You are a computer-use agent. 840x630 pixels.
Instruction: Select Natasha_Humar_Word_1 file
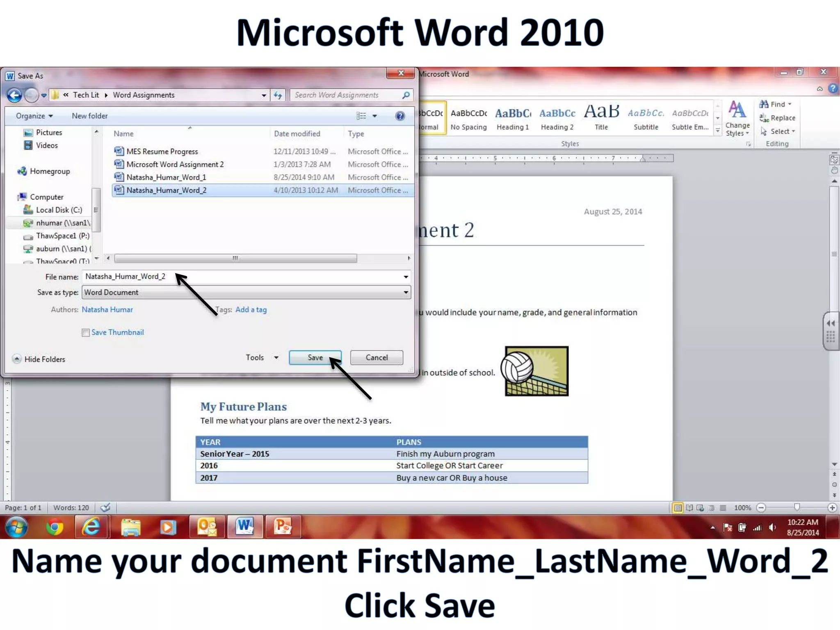tap(262, 177)
